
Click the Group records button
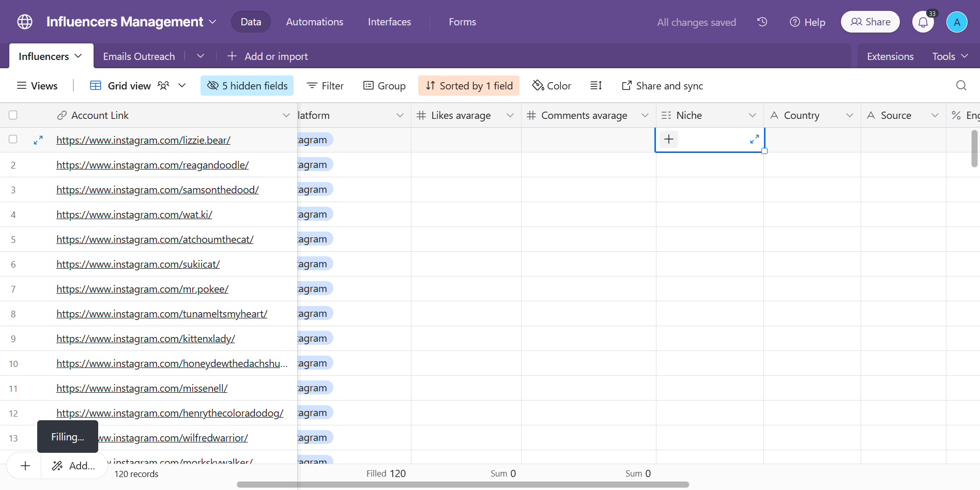tap(384, 86)
